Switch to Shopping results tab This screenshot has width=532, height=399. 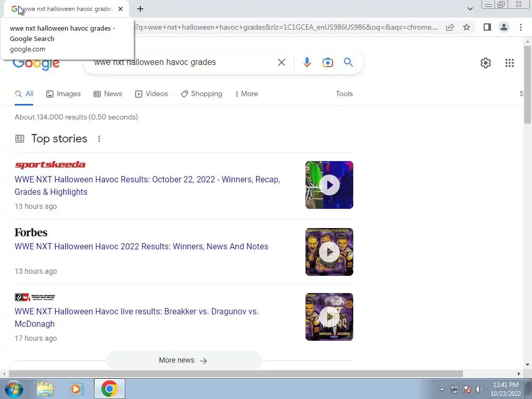click(x=201, y=94)
